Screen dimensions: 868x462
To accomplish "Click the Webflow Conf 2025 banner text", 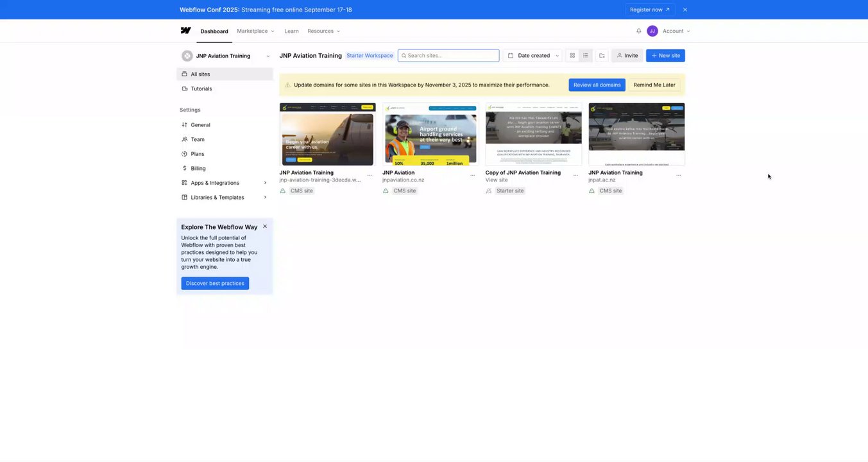I will pyautogui.click(x=266, y=10).
